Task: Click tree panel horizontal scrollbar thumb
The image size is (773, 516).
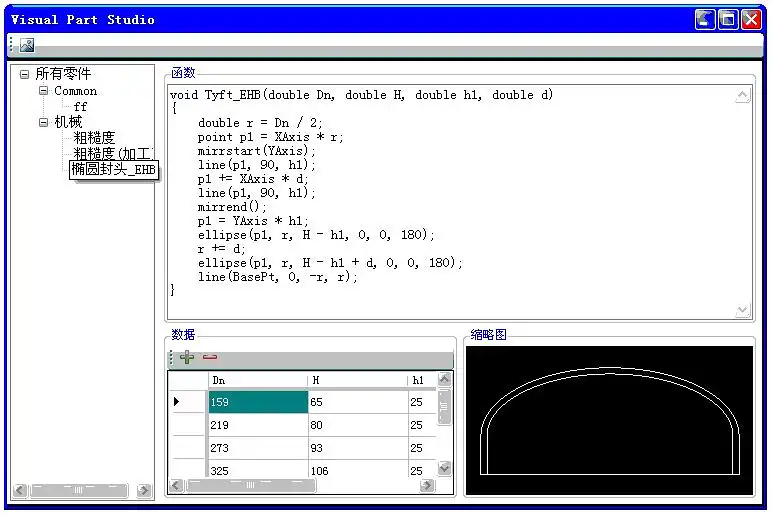Action: pyautogui.click(x=79, y=491)
